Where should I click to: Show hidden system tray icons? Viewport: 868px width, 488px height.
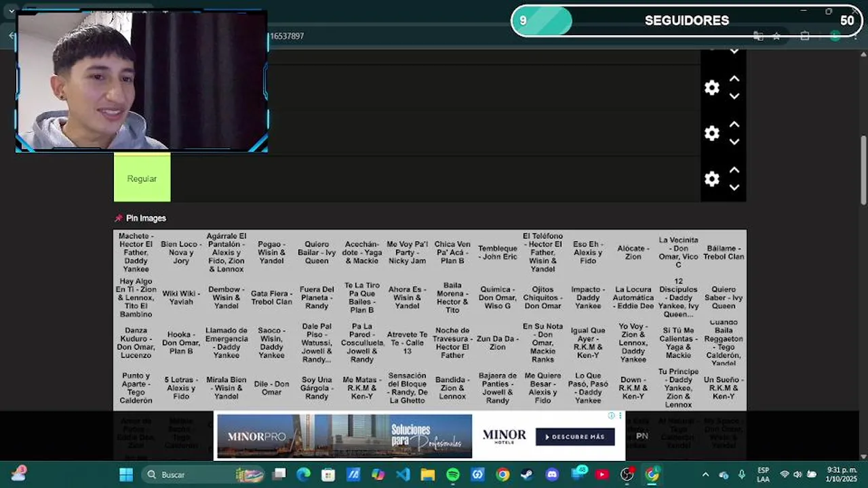(705, 474)
